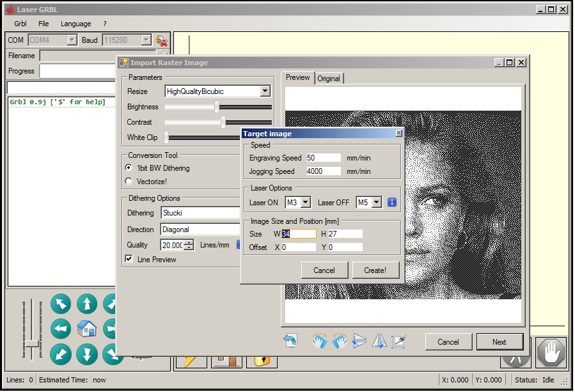Select the Vectorize! radio button
This screenshot has width=575, height=392.
click(129, 182)
